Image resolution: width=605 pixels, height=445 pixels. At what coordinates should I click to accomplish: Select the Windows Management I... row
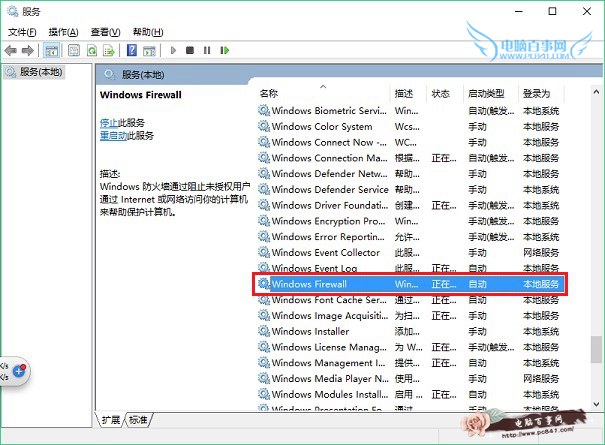[410, 363]
